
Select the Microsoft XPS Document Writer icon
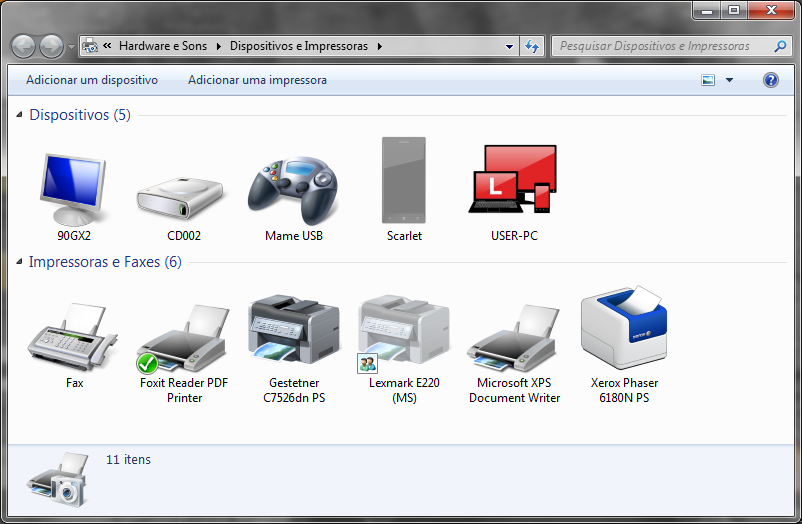(514, 338)
